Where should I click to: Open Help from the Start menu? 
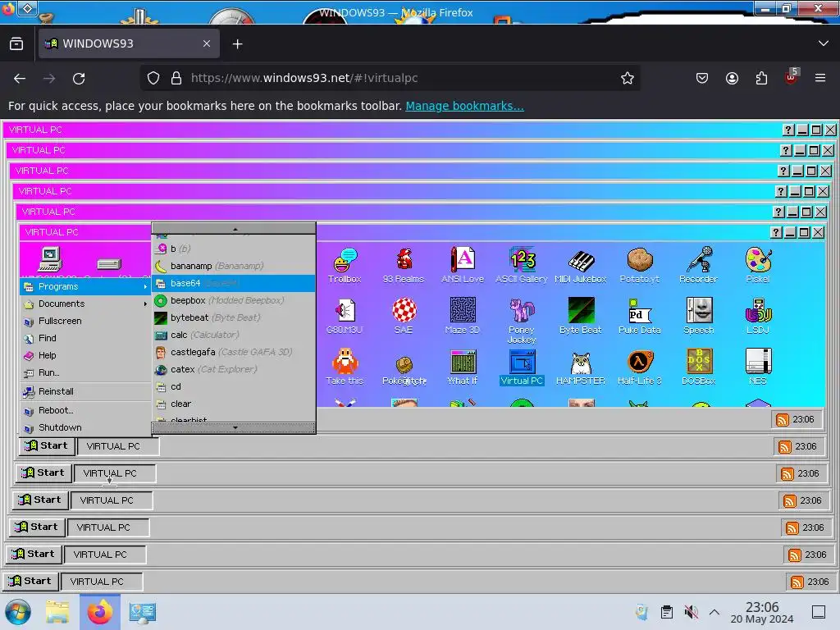tap(85, 355)
